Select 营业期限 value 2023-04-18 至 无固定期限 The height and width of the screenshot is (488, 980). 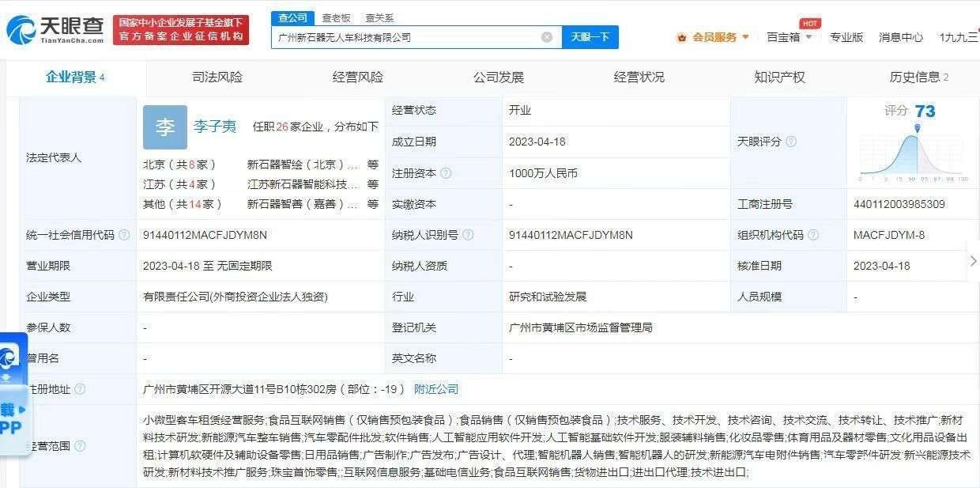pyautogui.click(x=207, y=266)
